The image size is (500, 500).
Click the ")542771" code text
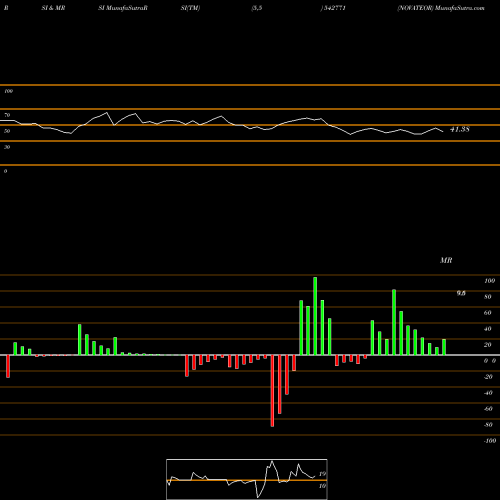coord(333,8)
